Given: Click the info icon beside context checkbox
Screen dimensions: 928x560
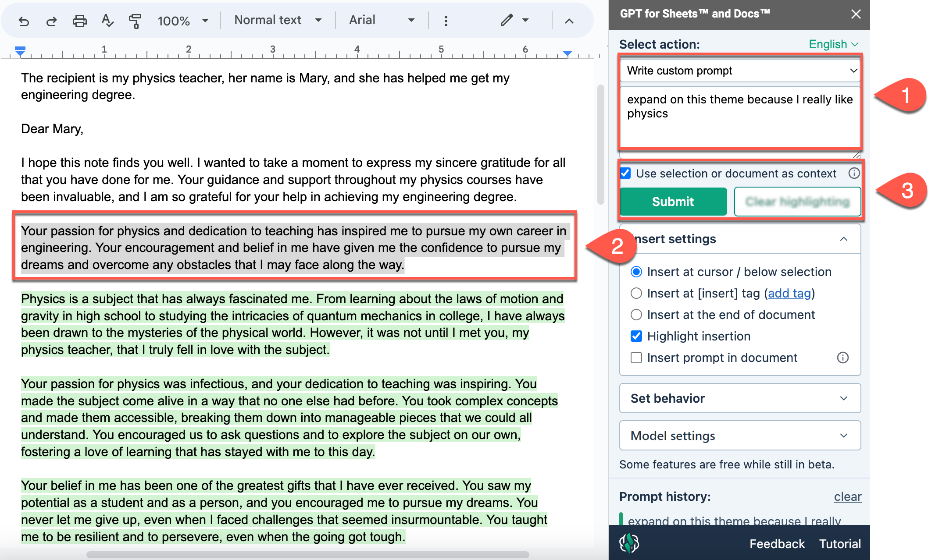Looking at the screenshot, I should click(x=854, y=174).
